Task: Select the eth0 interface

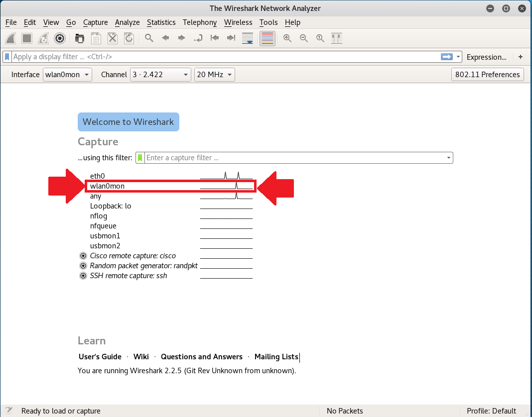Action: coord(171,176)
